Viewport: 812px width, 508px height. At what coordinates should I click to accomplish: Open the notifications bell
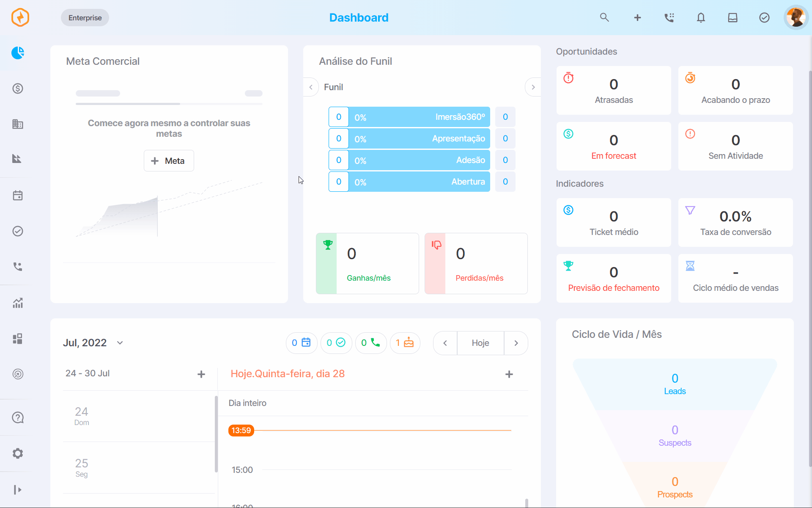(x=701, y=17)
